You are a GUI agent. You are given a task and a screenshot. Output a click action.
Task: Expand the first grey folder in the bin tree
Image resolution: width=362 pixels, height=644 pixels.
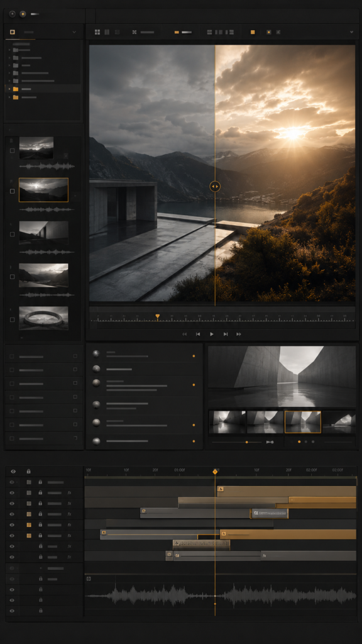9,50
